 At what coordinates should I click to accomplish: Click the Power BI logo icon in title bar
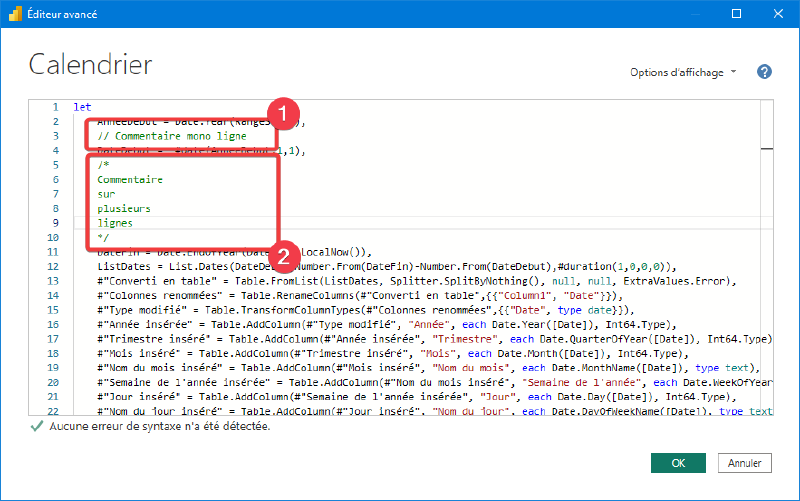[15, 14]
